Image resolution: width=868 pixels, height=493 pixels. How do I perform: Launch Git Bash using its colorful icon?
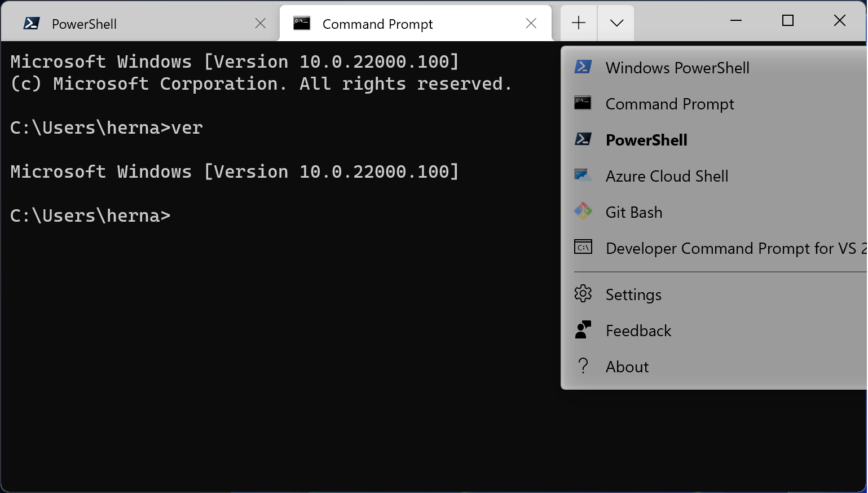point(583,212)
